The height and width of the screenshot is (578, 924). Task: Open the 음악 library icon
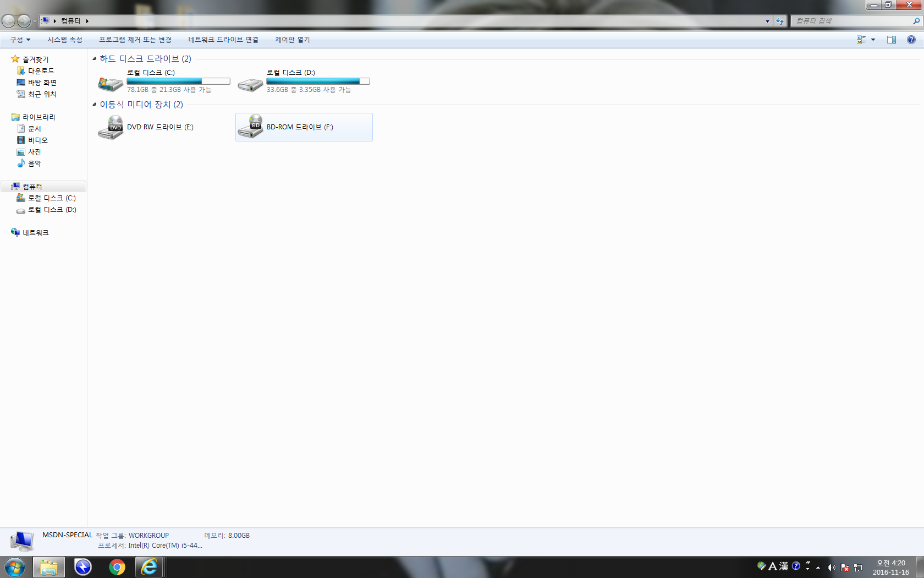coord(21,163)
